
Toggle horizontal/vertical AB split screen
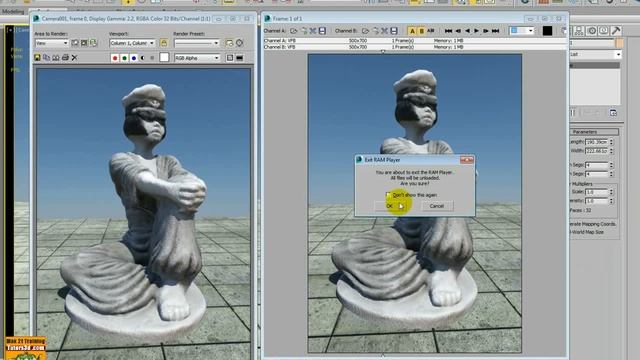pos(431,31)
